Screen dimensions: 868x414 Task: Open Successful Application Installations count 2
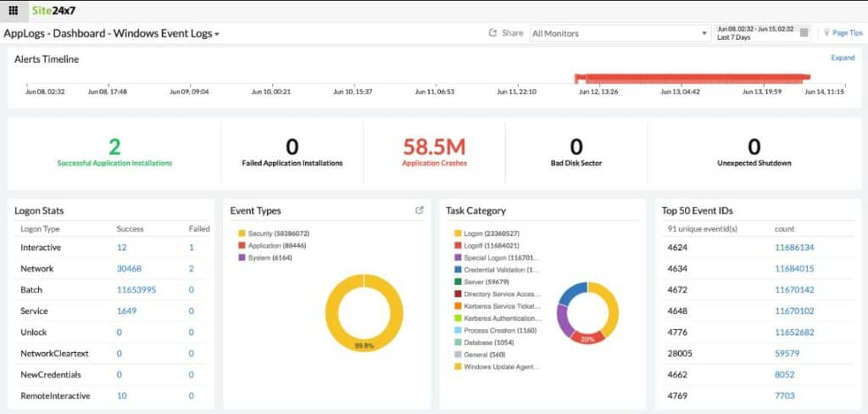(114, 147)
